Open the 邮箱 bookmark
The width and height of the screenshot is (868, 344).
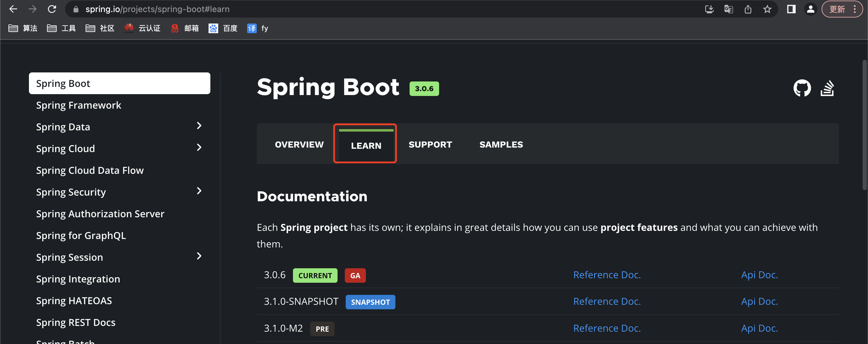point(185,28)
